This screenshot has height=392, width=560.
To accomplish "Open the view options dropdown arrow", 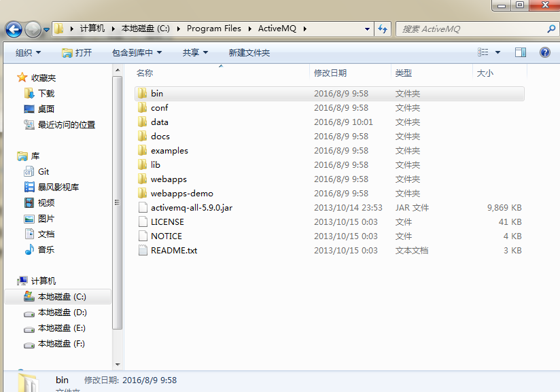I will point(497,52).
